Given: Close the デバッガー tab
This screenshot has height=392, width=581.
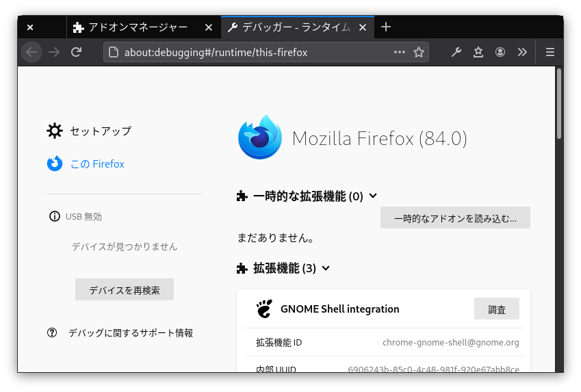Looking at the screenshot, I should [363, 27].
